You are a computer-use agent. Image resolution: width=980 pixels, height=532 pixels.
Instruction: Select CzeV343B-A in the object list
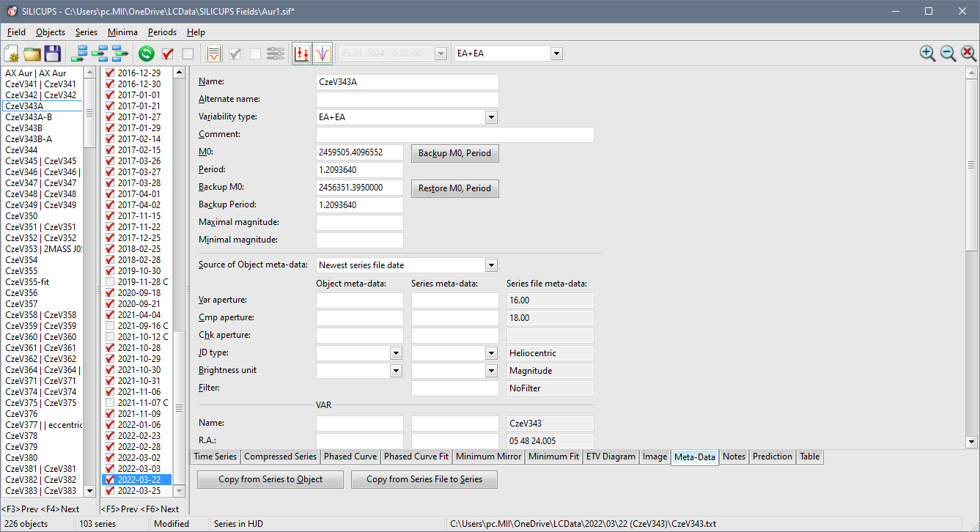coord(29,139)
